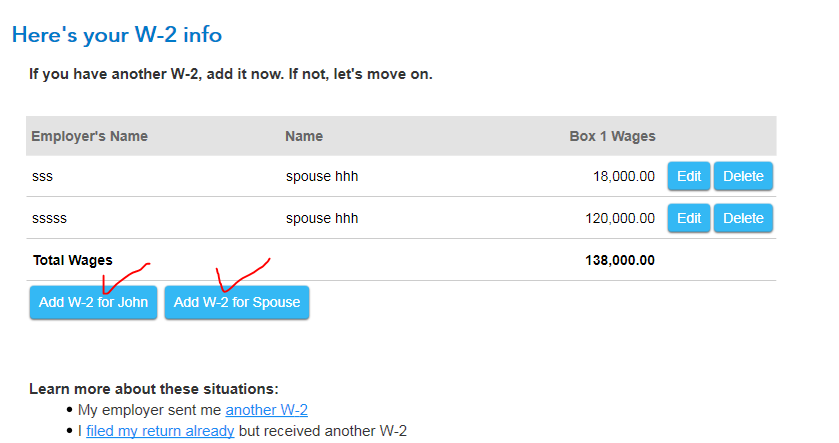The image size is (839, 443).
Task: Select the sssss employer name cell
Action: (50, 218)
